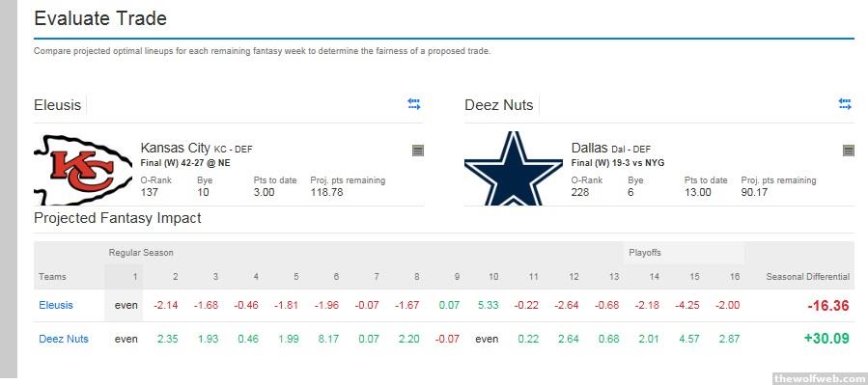Click the swap arrows icon beside Eleusis
Viewport: 868px width, 385px height.
[x=414, y=104]
